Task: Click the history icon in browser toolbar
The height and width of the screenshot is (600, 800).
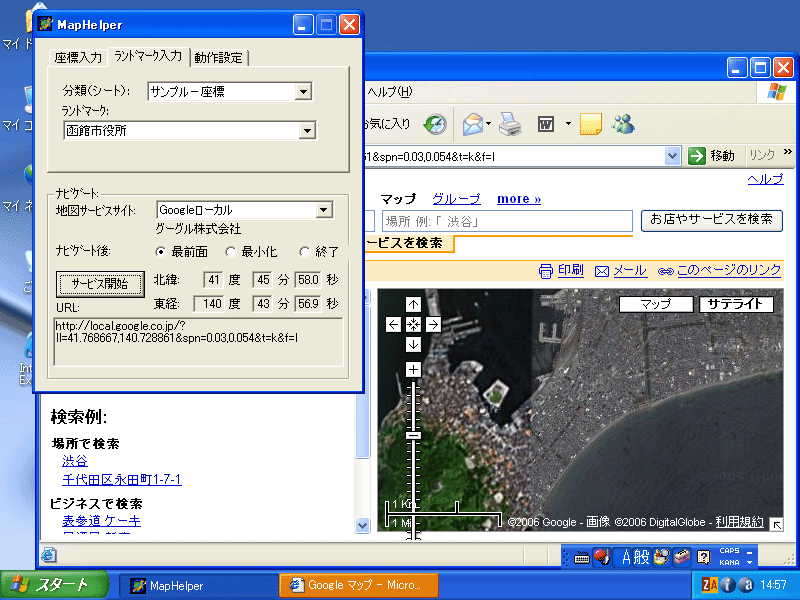Action: pos(435,124)
